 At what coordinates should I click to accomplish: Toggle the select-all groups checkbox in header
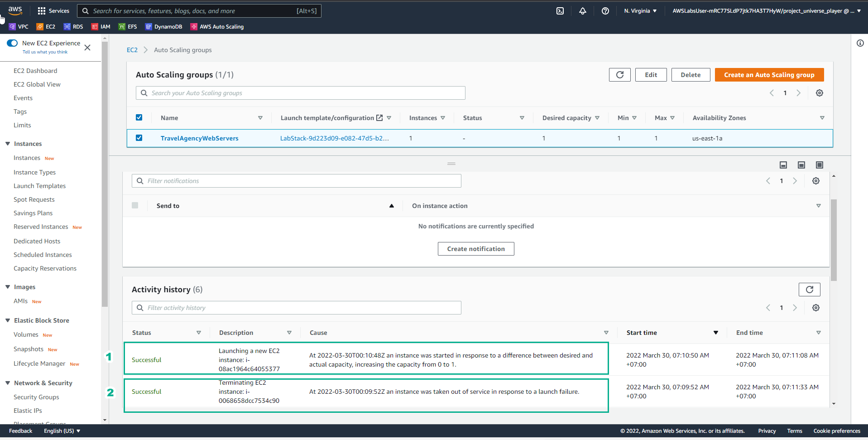point(139,117)
